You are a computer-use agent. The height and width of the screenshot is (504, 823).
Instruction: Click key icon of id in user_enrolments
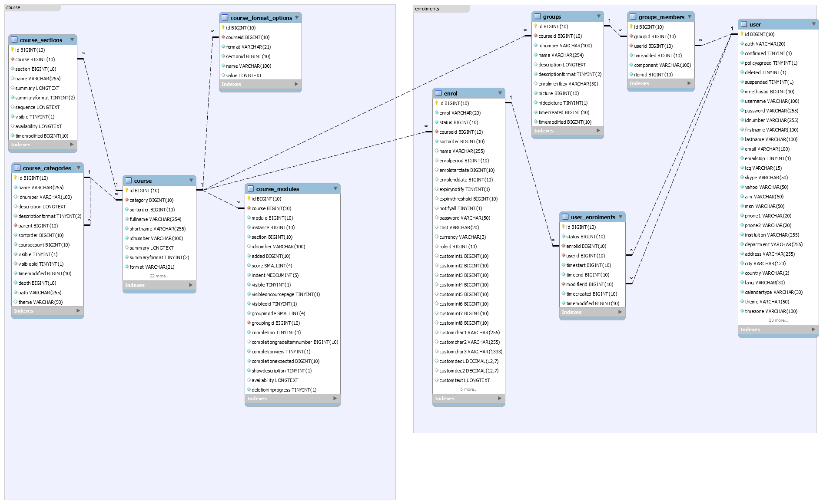pos(563,227)
